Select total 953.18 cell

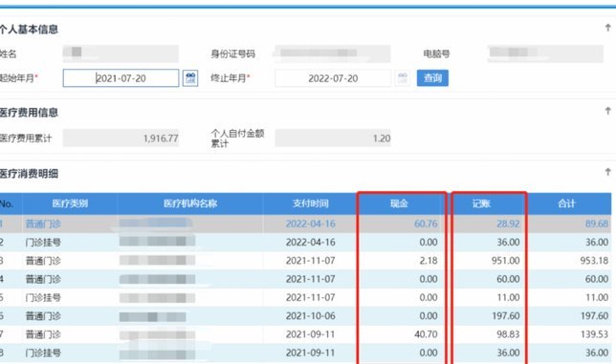point(594,261)
